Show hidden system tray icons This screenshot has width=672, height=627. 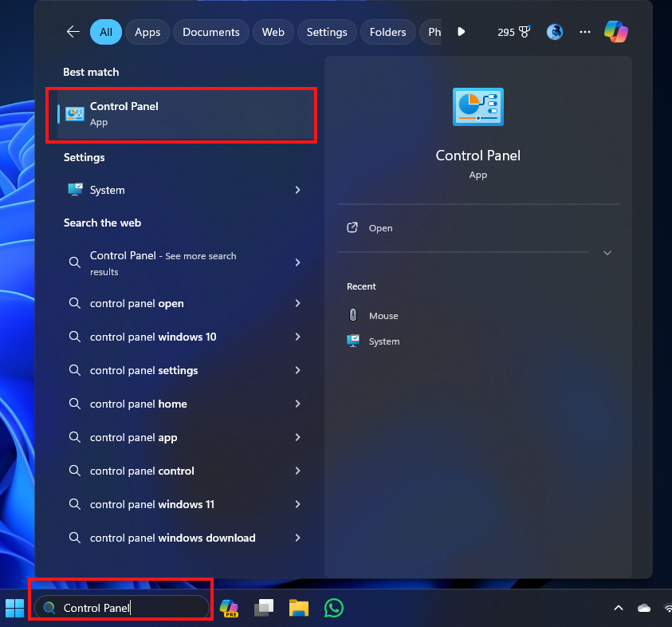pyautogui.click(x=618, y=608)
